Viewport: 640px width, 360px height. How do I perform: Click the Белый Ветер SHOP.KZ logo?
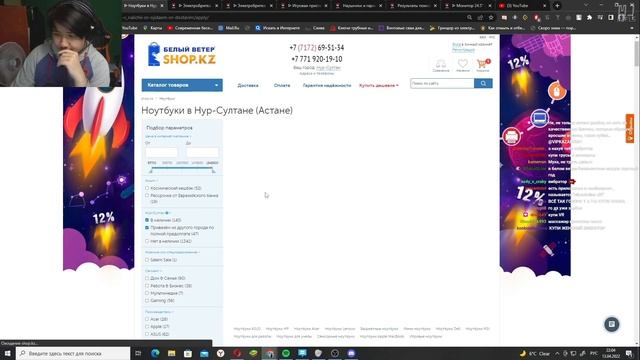pos(182,54)
